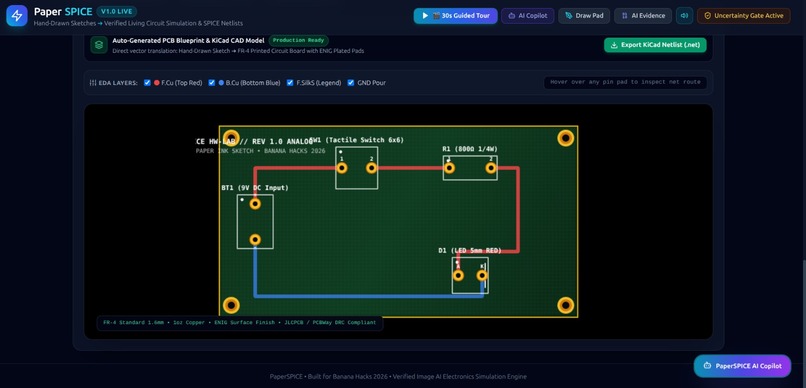Click the R1 resistor 1/4W label
806x388 pixels.
pyautogui.click(x=470, y=149)
